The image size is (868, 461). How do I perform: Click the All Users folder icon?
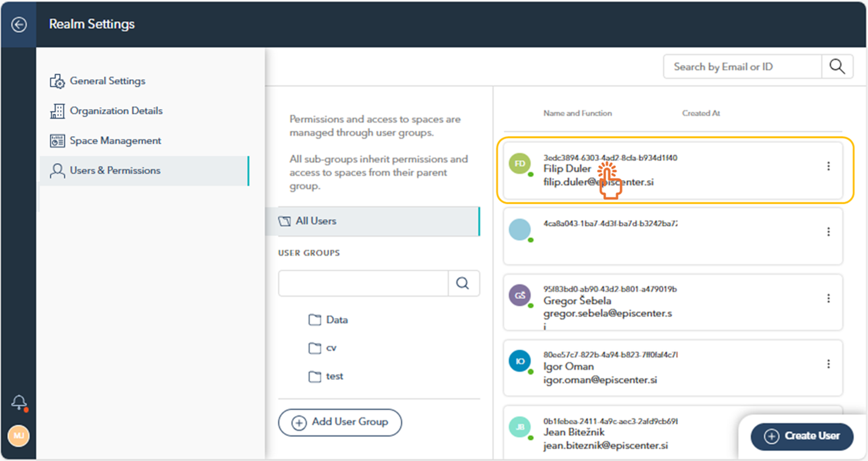pyautogui.click(x=284, y=221)
